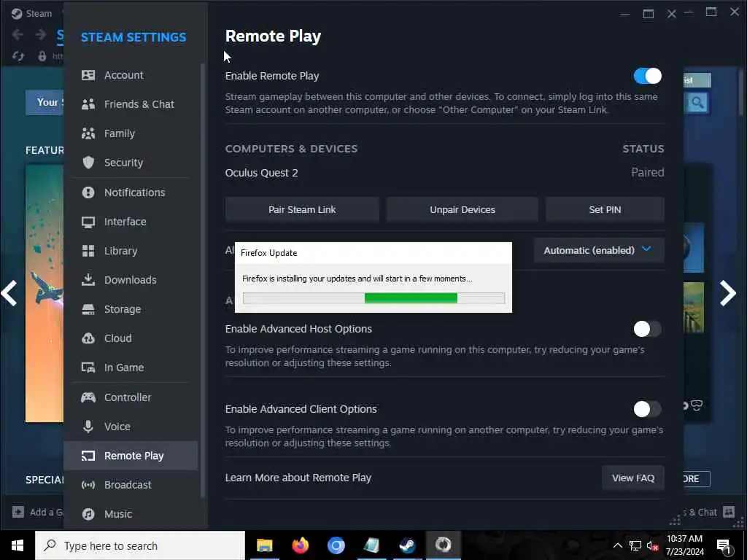Click the Firefox Update progress bar

point(373,298)
